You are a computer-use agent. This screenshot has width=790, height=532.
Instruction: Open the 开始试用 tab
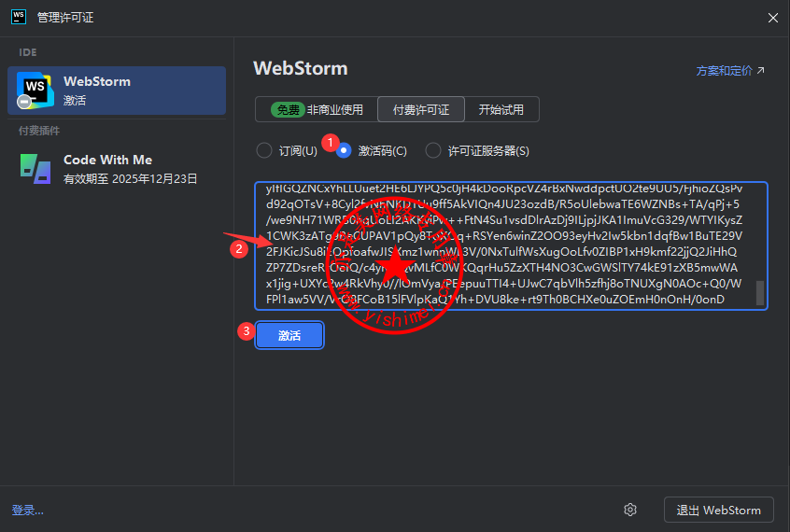[x=501, y=109]
